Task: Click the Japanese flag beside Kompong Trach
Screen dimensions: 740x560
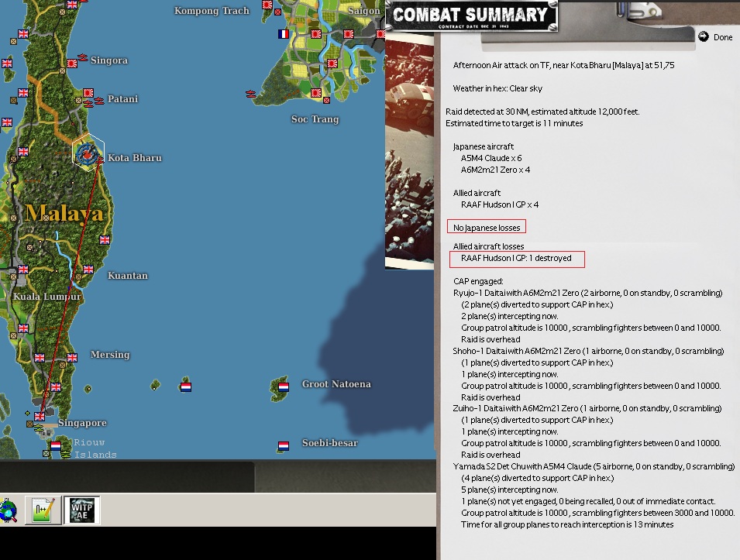Action: [x=267, y=5]
